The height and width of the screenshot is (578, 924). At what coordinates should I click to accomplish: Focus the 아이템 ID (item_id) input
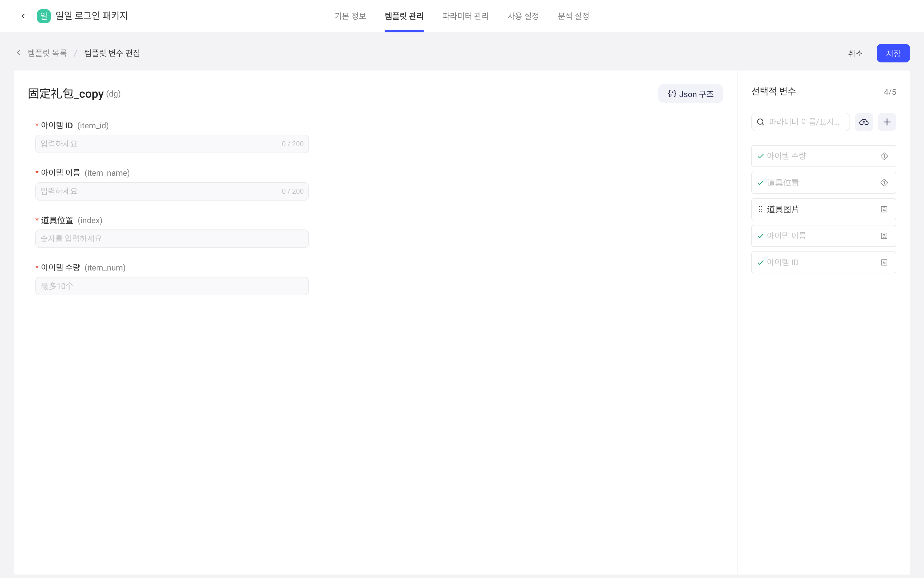click(172, 144)
